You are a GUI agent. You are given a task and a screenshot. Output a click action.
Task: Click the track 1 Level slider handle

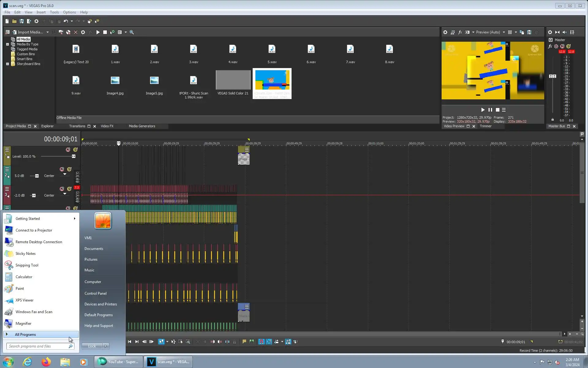coord(73,156)
